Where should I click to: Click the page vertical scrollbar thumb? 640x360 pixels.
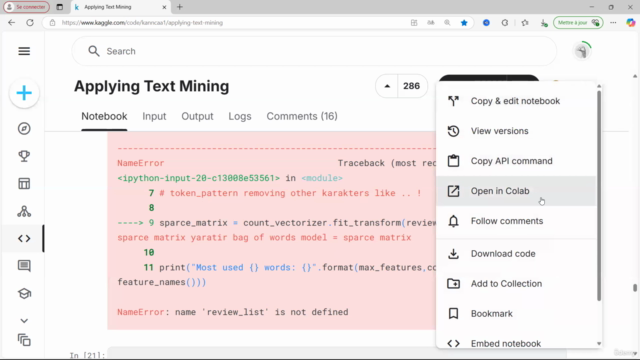coord(635,288)
